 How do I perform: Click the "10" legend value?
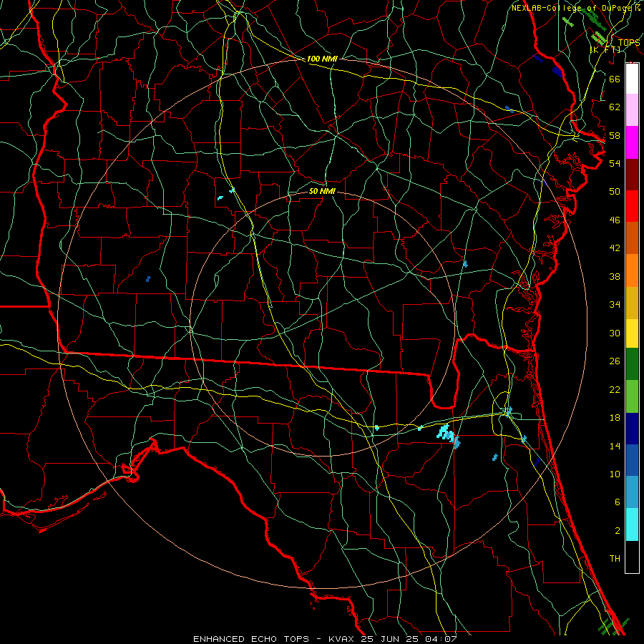[x=615, y=474]
